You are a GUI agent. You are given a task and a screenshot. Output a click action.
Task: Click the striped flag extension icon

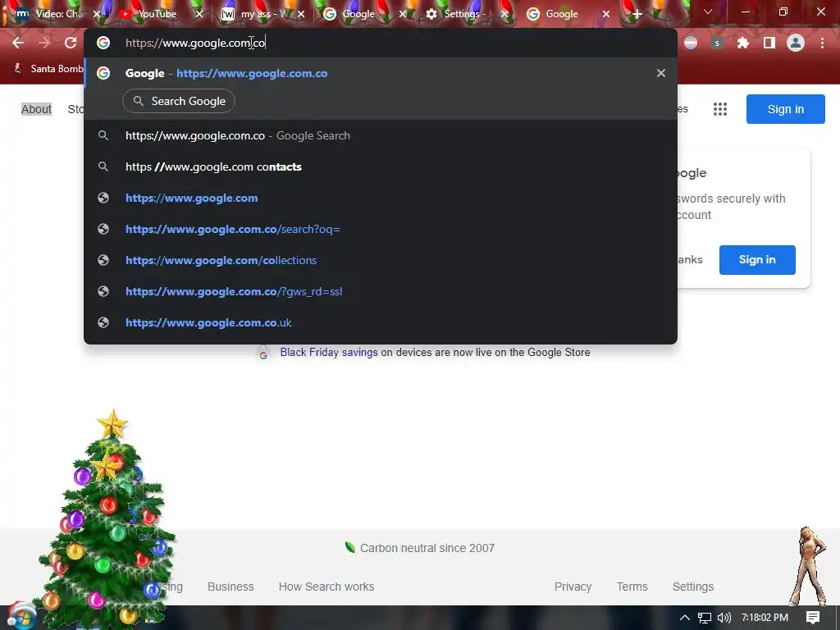691,43
